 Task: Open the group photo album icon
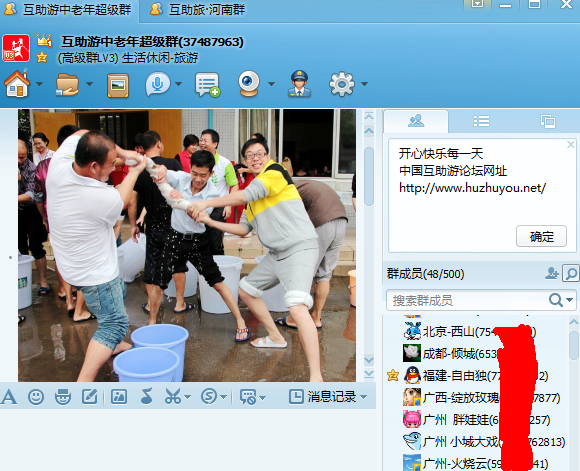click(x=118, y=85)
